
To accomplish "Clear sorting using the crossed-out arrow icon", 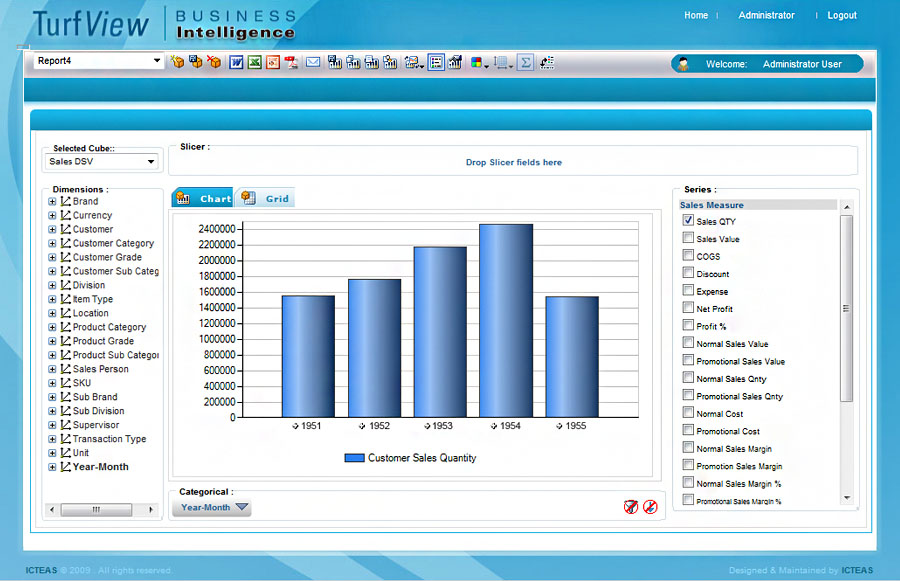I will [650, 507].
